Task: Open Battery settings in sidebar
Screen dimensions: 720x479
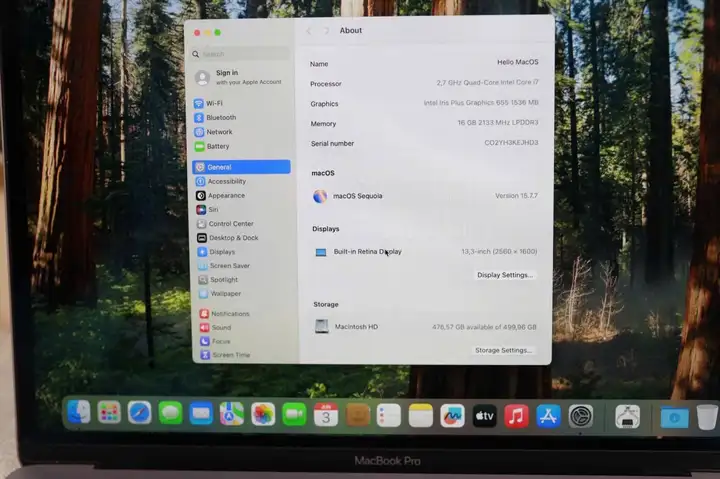Action: 241,146
